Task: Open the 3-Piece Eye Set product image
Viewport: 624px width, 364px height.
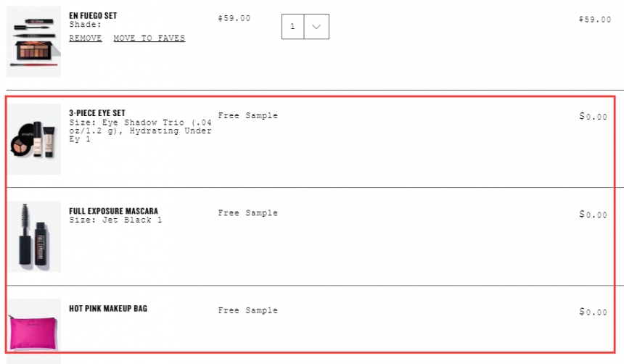Action: (34, 139)
